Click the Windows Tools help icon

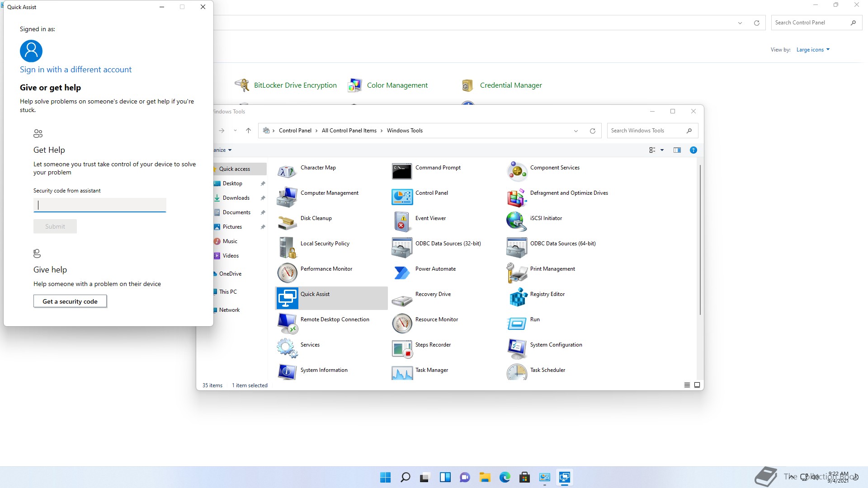pos(693,150)
